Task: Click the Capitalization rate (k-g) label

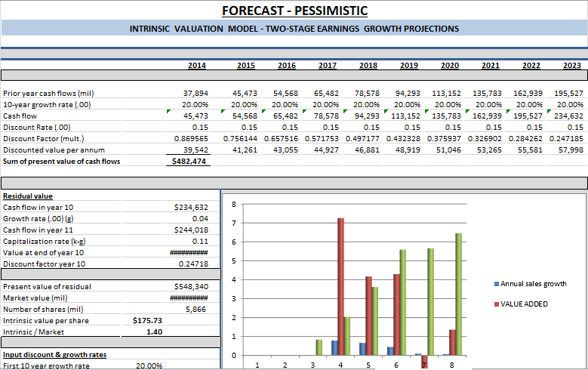Action: [x=45, y=241]
